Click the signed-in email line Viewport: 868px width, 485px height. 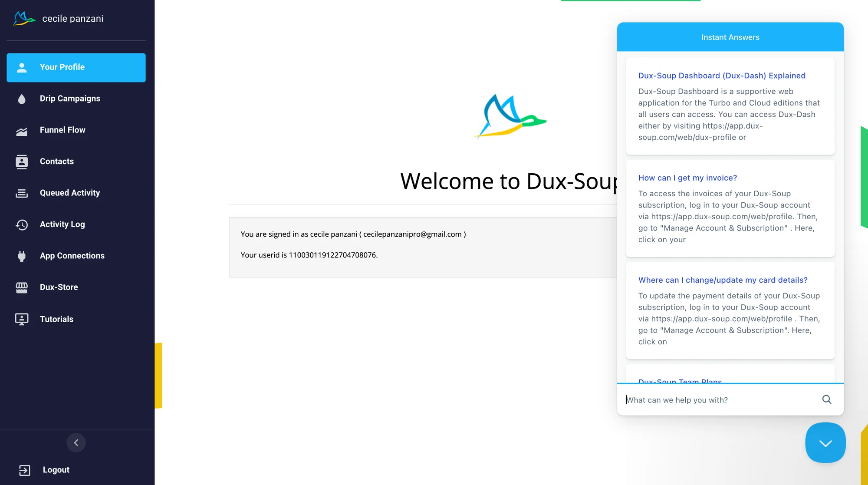[353, 234]
